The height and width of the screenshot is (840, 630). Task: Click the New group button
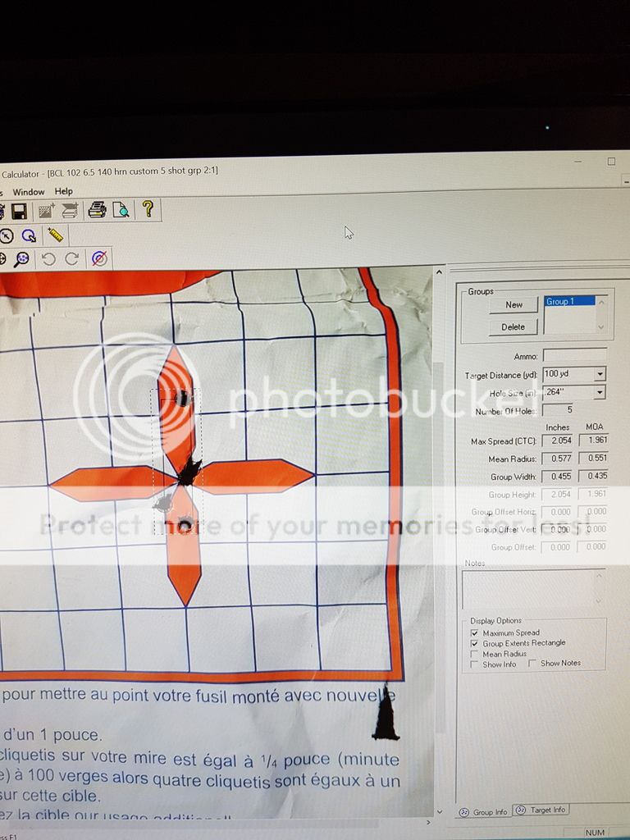click(x=514, y=304)
